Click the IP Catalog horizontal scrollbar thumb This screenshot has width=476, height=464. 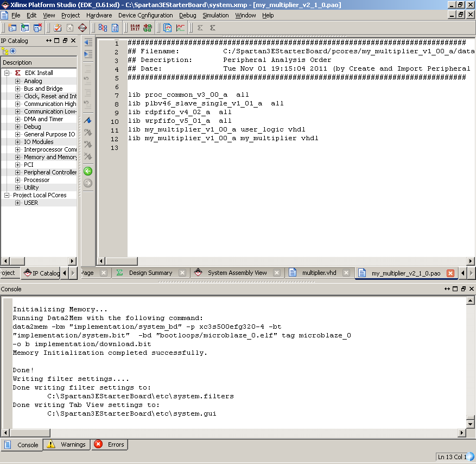[x=17, y=261]
